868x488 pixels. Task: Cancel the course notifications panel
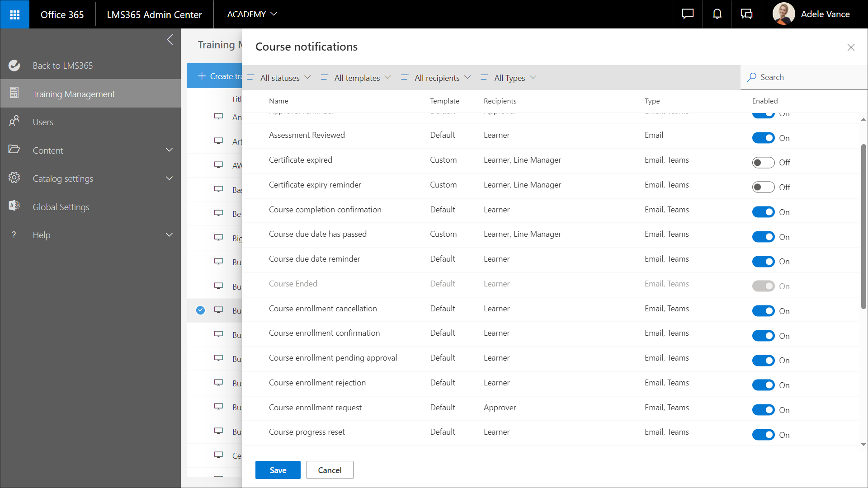click(x=330, y=470)
